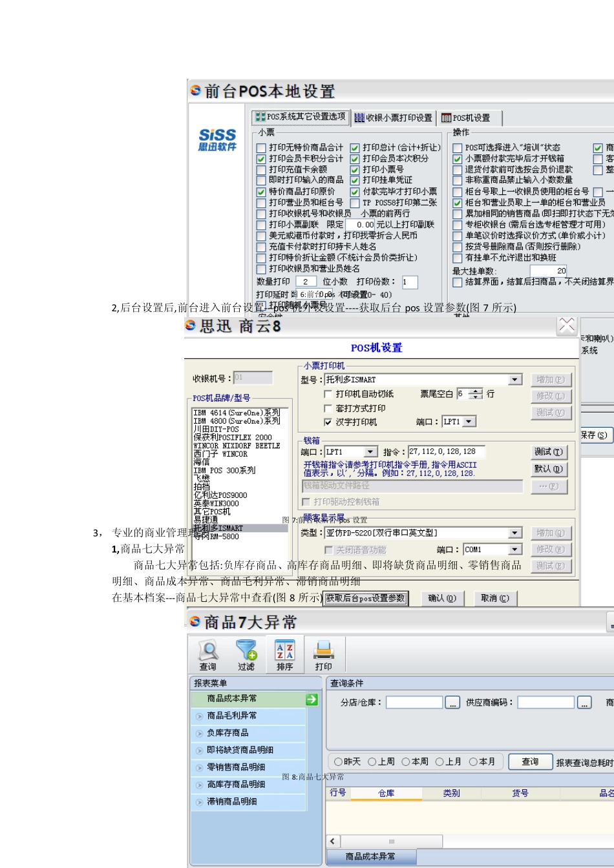Click green arrow beside 商品成本异常
This screenshot has height=868, width=614.
tap(312, 699)
